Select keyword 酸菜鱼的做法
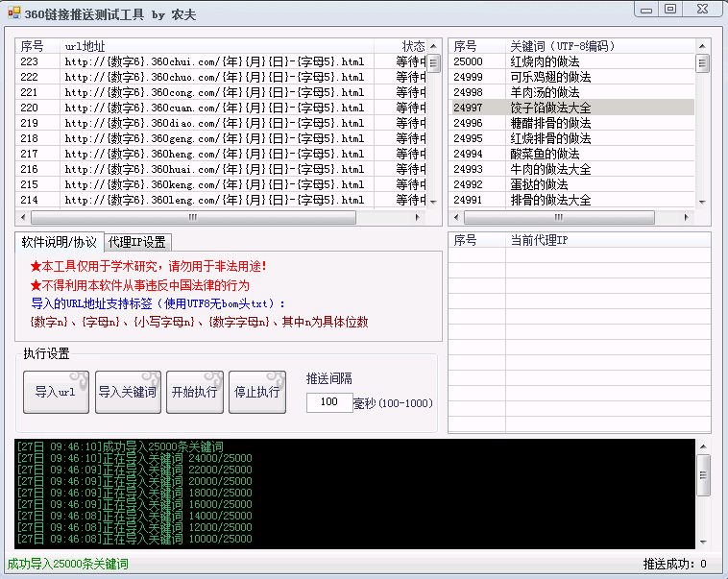 point(572,154)
